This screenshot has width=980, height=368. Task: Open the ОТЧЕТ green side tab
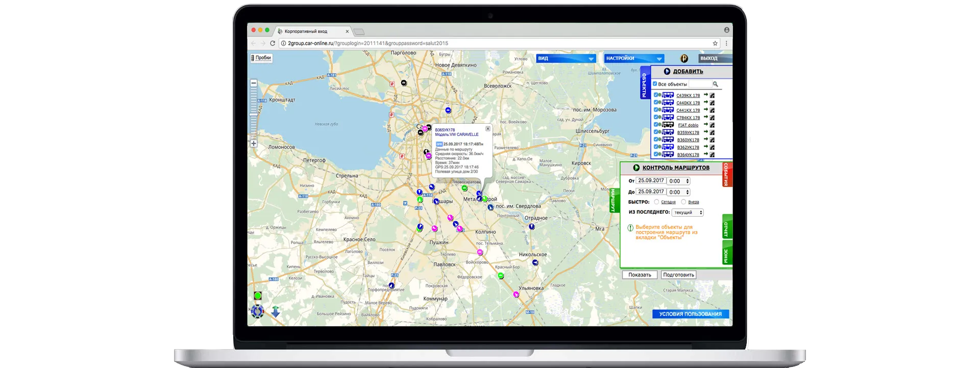click(727, 227)
